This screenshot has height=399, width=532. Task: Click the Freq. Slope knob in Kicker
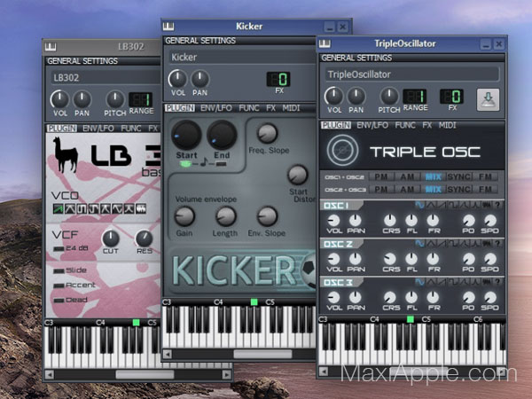[x=268, y=133]
